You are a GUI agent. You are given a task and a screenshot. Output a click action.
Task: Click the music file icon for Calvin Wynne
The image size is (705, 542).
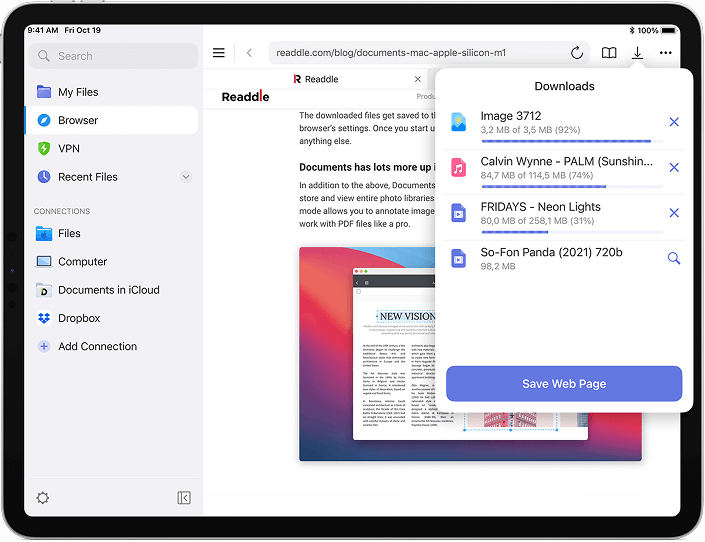pos(458,167)
